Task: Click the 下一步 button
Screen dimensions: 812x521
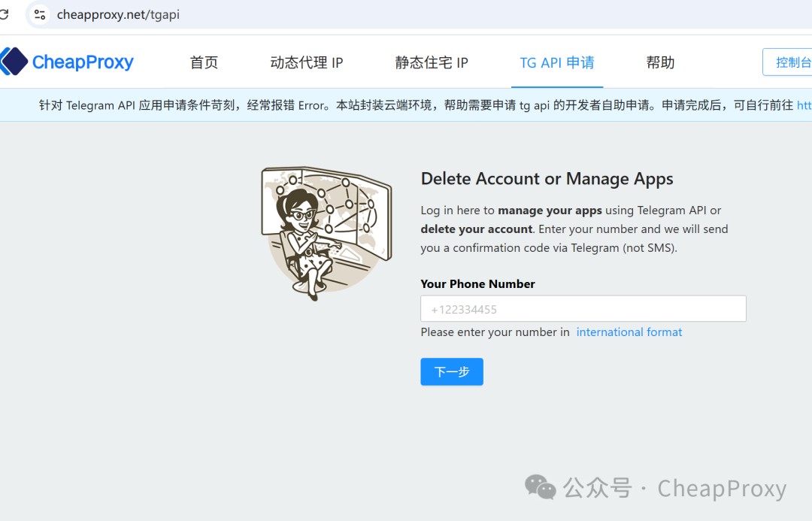Action: coord(452,372)
